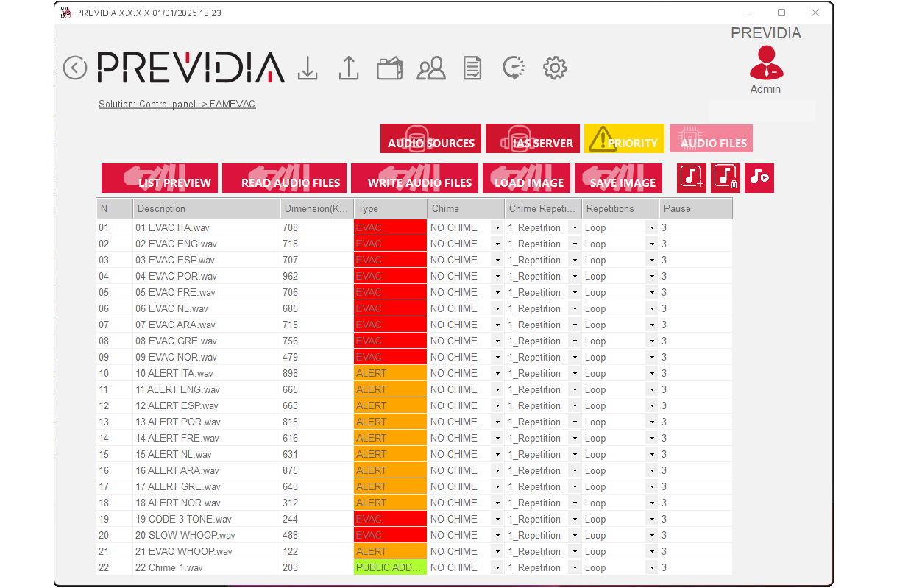This screenshot has height=588, width=897.
Task: Click the document checklist icon in toolbar
Action: pyautogui.click(x=472, y=68)
